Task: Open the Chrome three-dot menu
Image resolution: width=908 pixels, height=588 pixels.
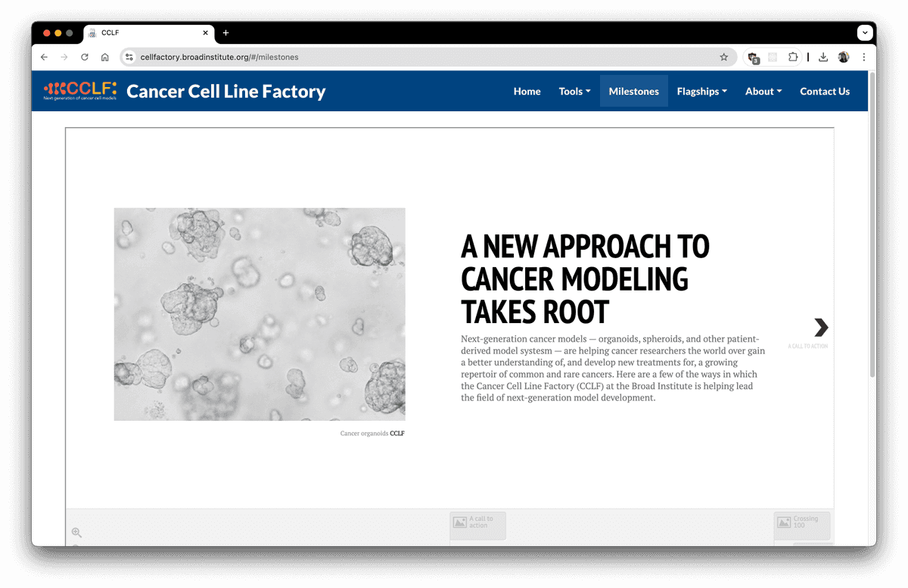Action: tap(864, 57)
